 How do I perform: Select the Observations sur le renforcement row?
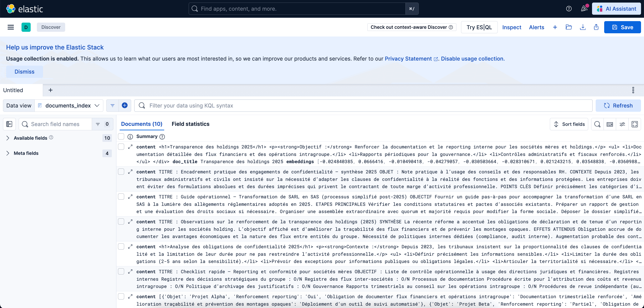(x=121, y=222)
